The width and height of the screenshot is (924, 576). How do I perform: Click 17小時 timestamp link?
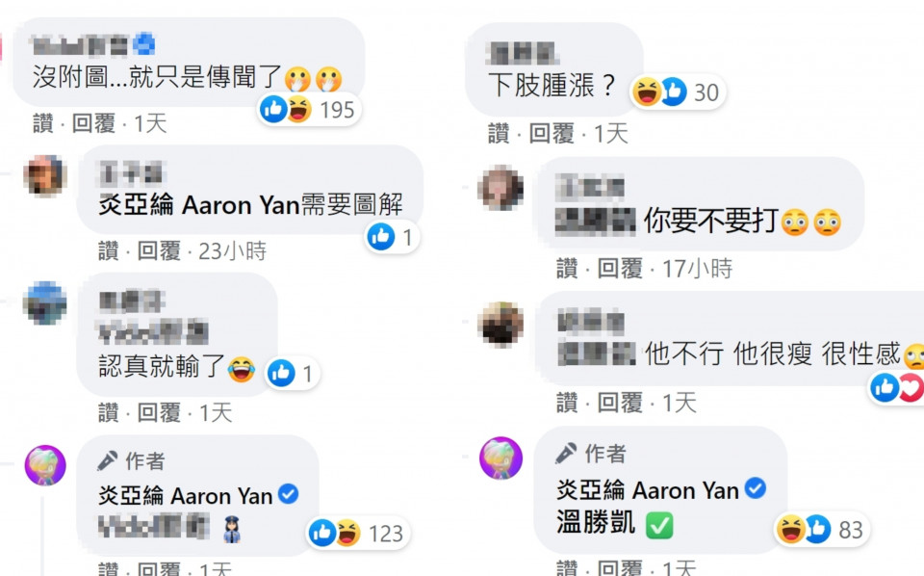(x=697, y=269)
